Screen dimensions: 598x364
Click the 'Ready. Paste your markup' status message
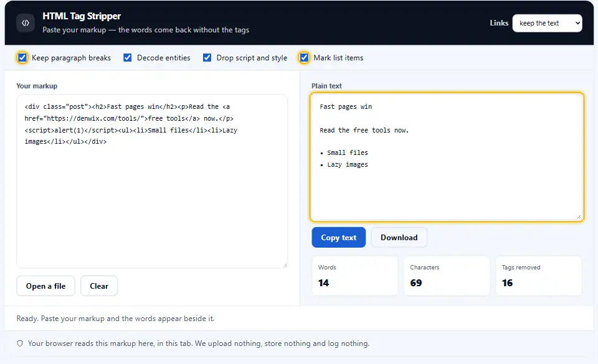(x=116, y=319)
